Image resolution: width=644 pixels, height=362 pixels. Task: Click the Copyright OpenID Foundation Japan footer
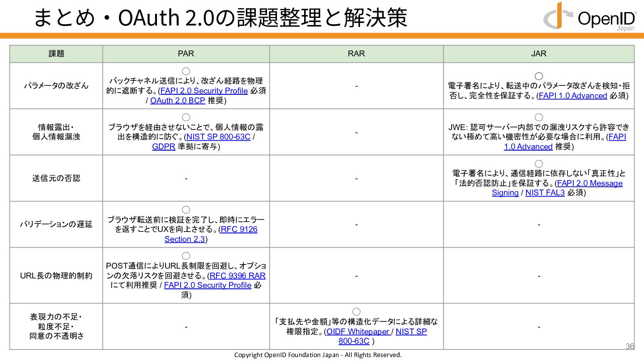tap(318, 355)
